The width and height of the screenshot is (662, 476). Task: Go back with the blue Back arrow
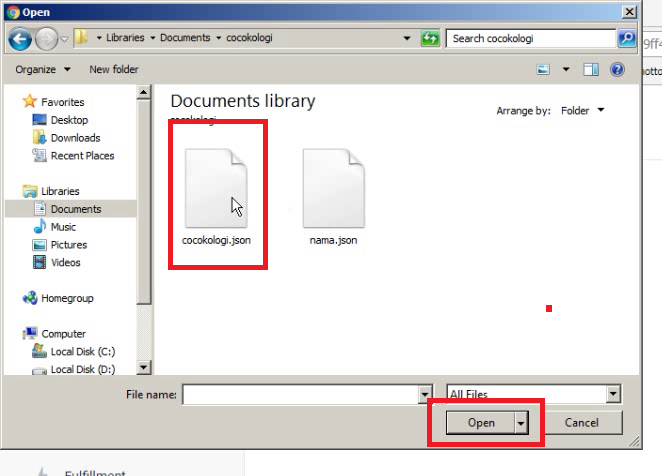click(20, 39)
